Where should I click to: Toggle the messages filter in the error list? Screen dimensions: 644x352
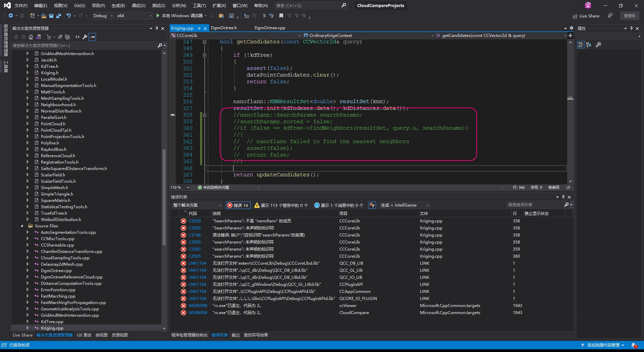tap(338, 205)
